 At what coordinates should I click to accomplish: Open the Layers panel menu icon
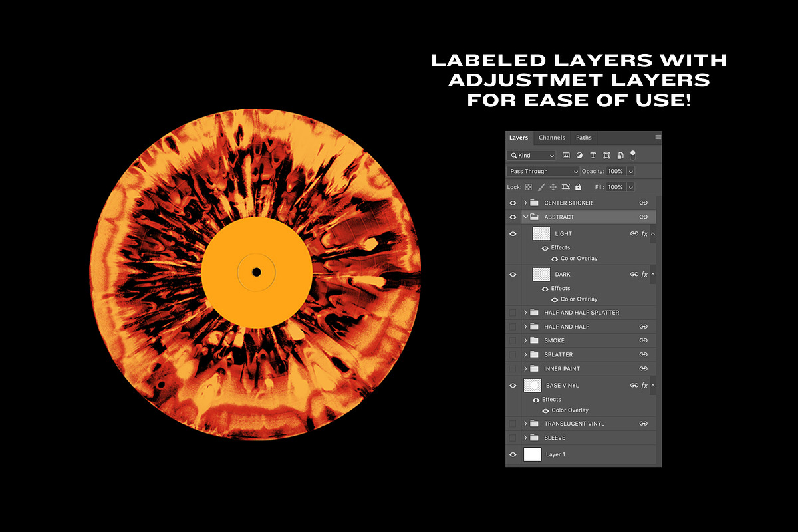(x=658, y=137)
